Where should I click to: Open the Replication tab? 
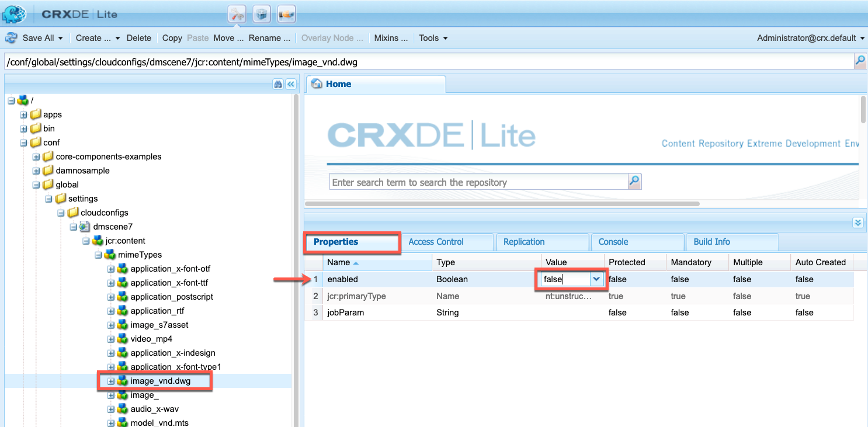point(542,242)
